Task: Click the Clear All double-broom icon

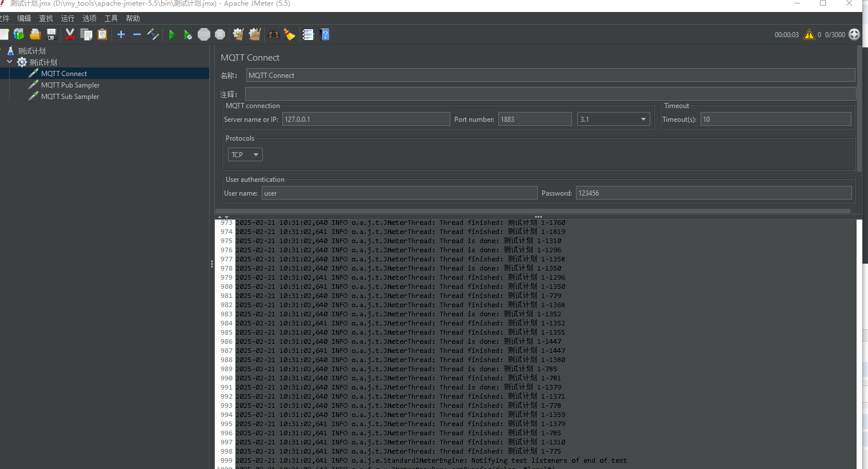Action: tap(255, 34)
